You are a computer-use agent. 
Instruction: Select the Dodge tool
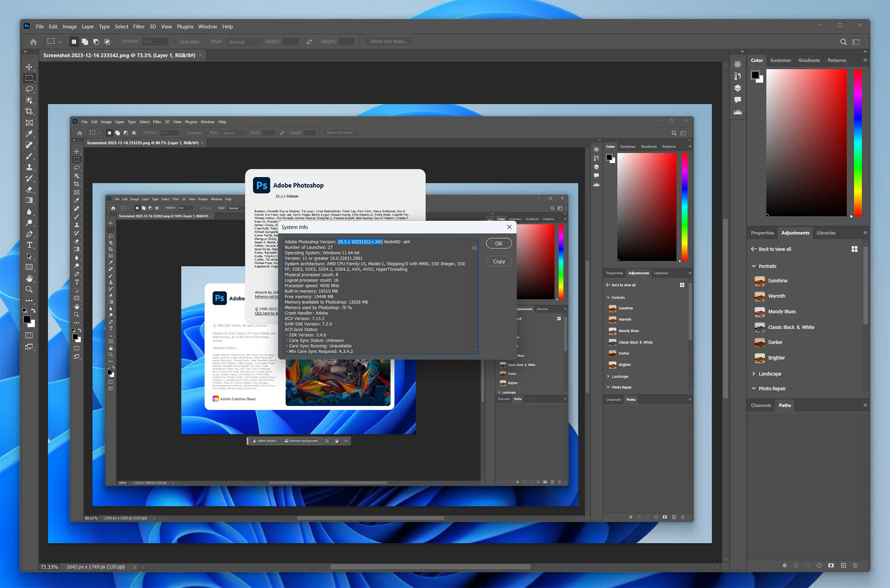29,223
